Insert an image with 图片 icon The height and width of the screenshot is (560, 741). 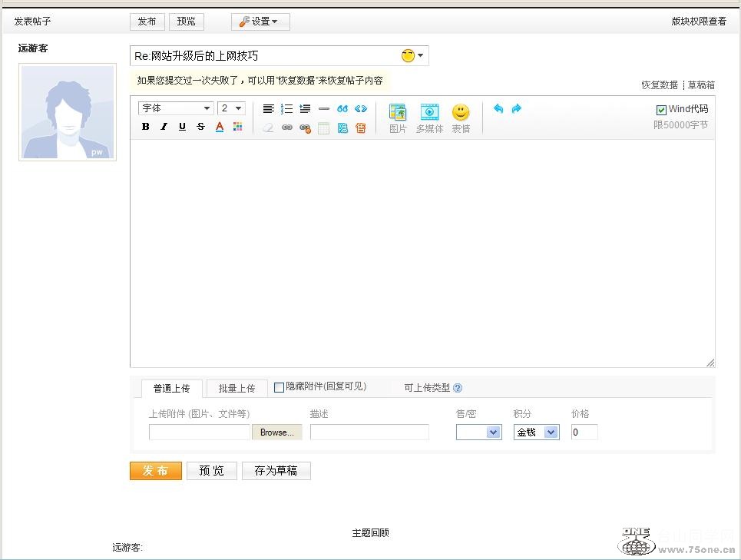click(398, 118)
